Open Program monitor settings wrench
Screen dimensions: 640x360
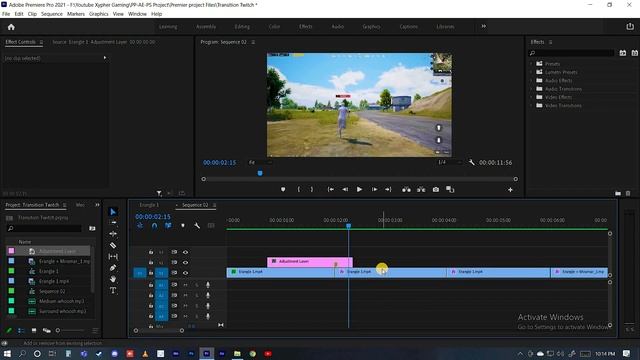(472, 162)
